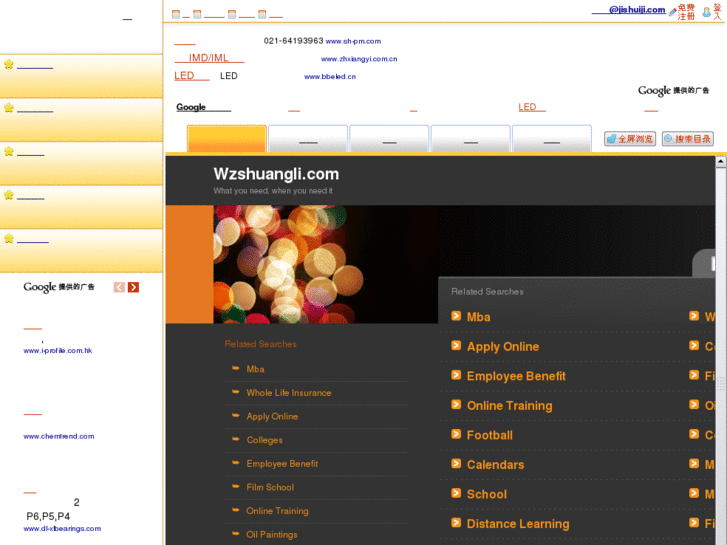Viewport: 727px width, 545px height.
Task: Click the phone number 021-64193963 text
Action: tap(293, 41)
